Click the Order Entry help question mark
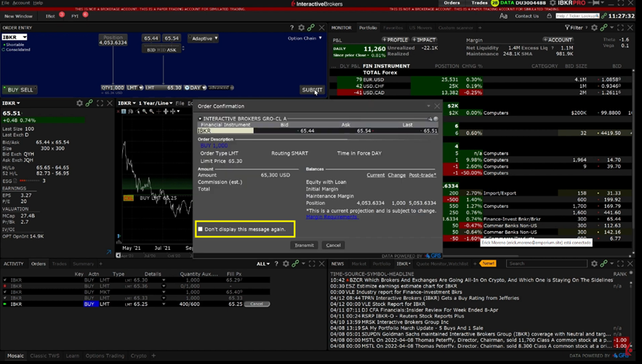Image resolution: width=642 pixels, height=364 pixels. 292,28
